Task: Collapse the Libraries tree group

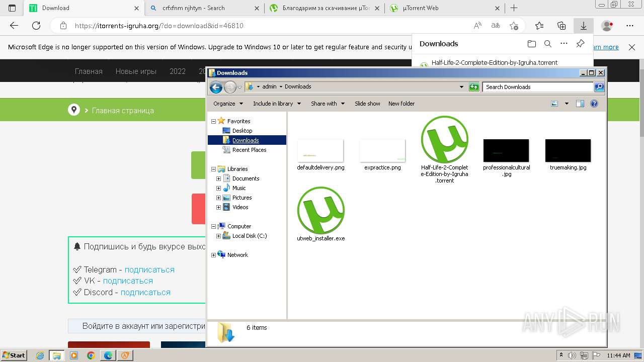Action: 213,169
